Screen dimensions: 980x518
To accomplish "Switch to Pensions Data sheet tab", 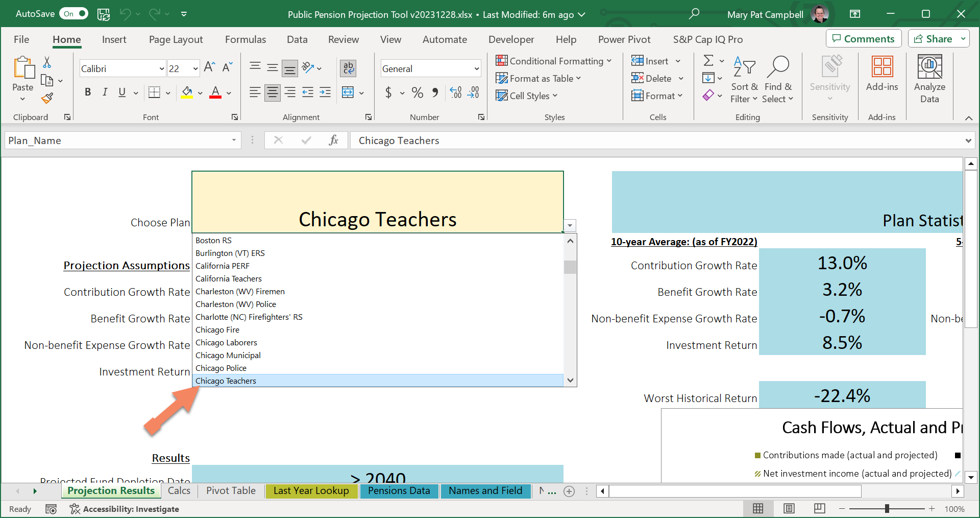I will pyautogui.click(x=399, y=490).
